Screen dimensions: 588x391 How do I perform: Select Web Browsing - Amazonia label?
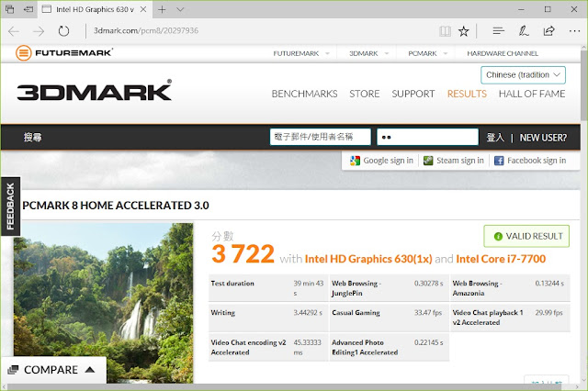coord(478,288)
